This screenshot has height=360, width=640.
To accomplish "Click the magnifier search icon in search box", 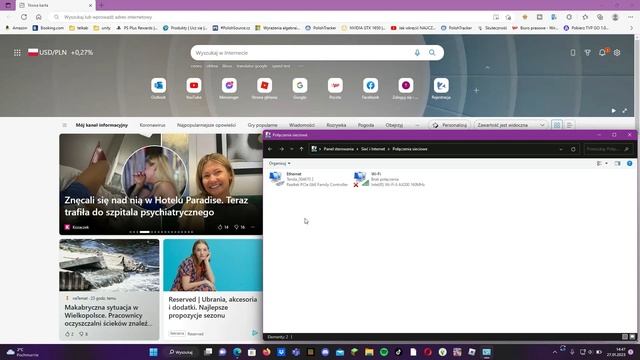I will 432,53.
